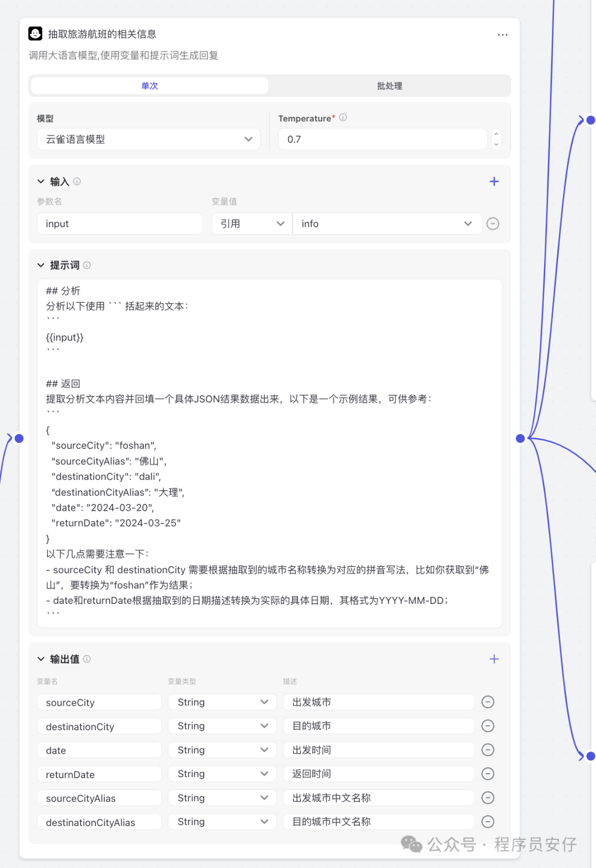Click the sourceCity variable name field
Image resolution: width=596 pixels, height=868 pixels.
[99, 702]
